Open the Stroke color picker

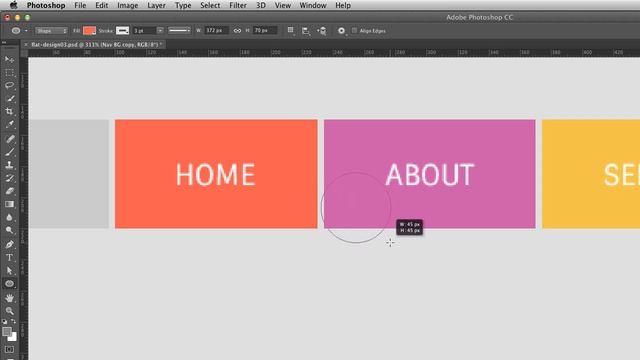coord(122,31)
